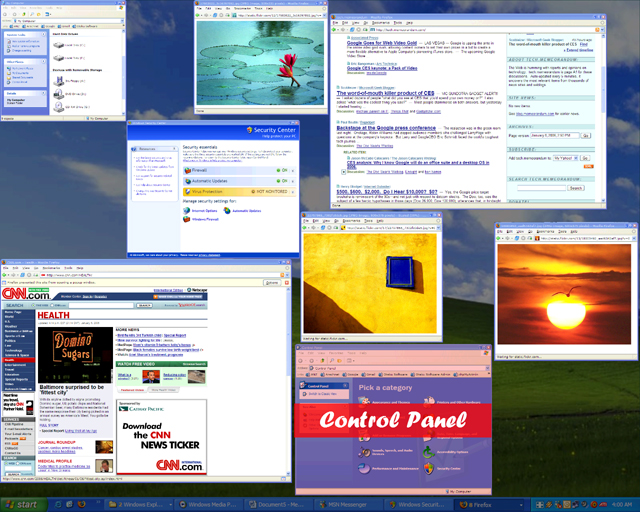Viewport: 640px width, 512px height.
Task: Click vertical scrollbar in CNN Firefox window
Action: pyautogui.click(x=289, y=380)
